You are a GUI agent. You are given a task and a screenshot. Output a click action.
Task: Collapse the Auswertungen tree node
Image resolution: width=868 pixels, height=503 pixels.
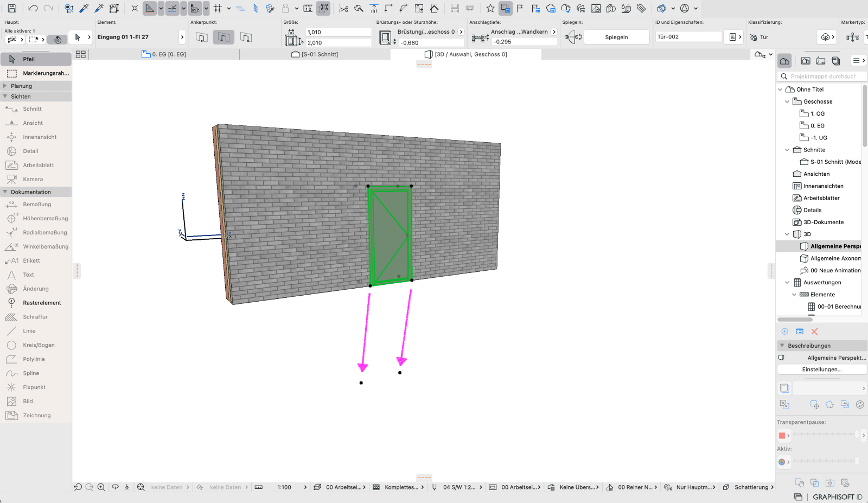coord(787,283)
